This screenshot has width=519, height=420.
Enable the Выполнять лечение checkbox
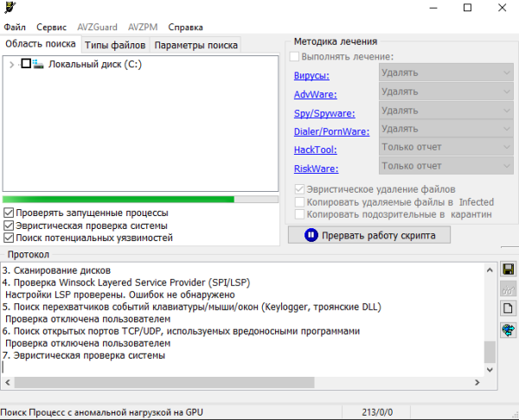294,56
